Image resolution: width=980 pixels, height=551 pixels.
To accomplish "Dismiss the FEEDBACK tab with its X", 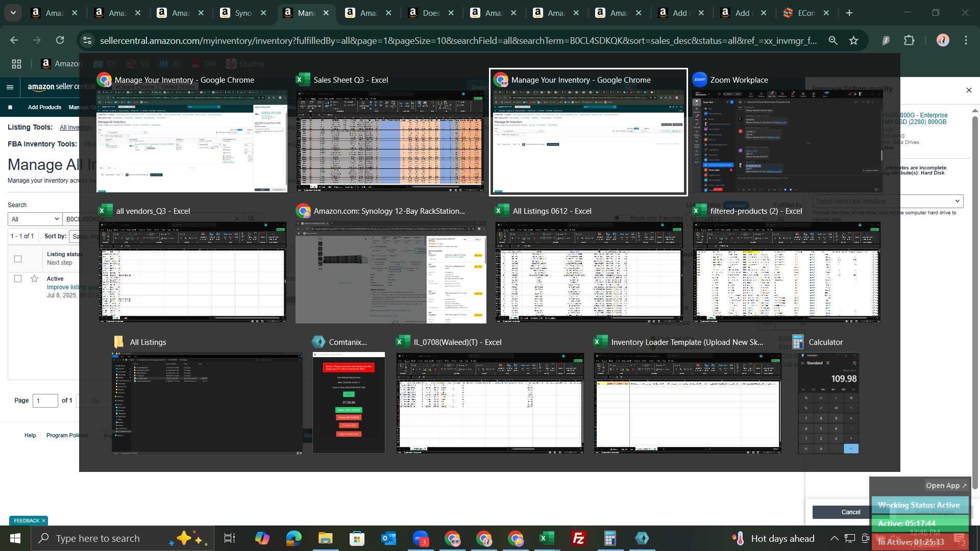I will (x=43, y=520).
